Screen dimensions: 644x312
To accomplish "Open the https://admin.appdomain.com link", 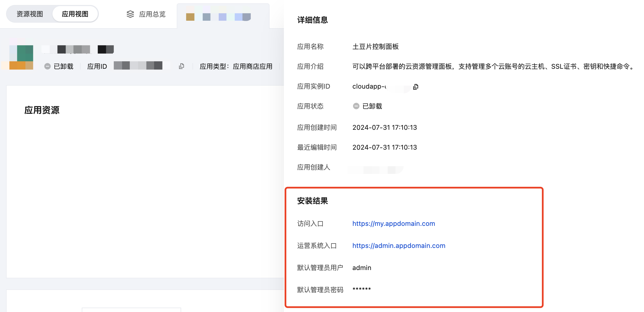I will 398,246.
